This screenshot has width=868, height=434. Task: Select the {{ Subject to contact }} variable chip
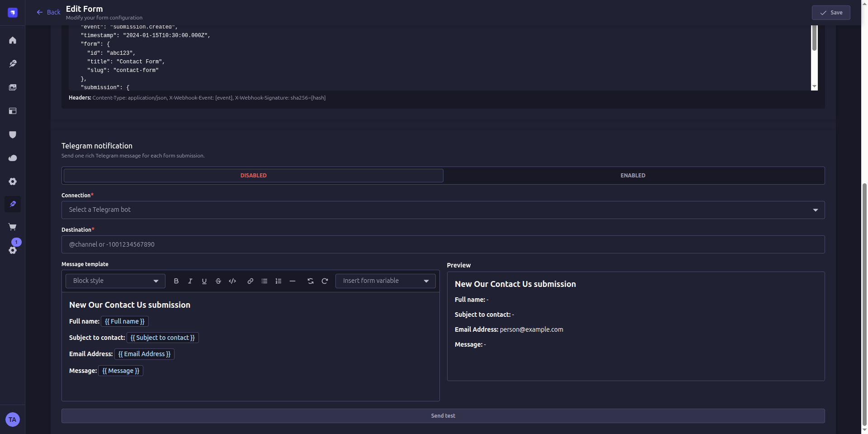coord(163,338)
